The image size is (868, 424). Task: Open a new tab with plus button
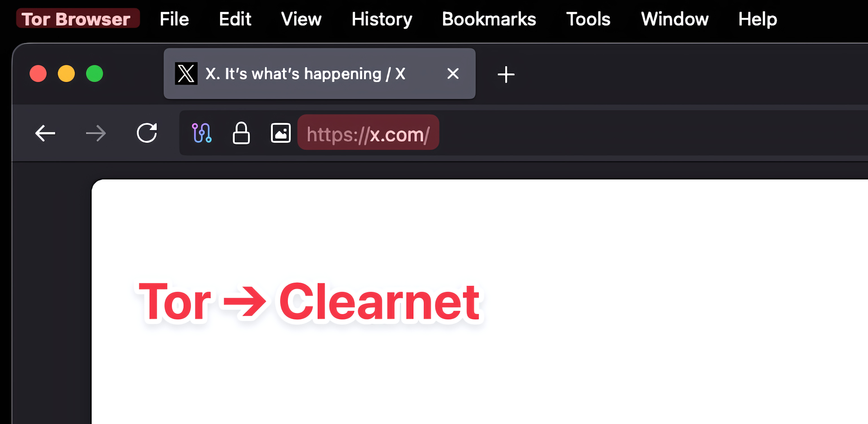tap(506, 74)
